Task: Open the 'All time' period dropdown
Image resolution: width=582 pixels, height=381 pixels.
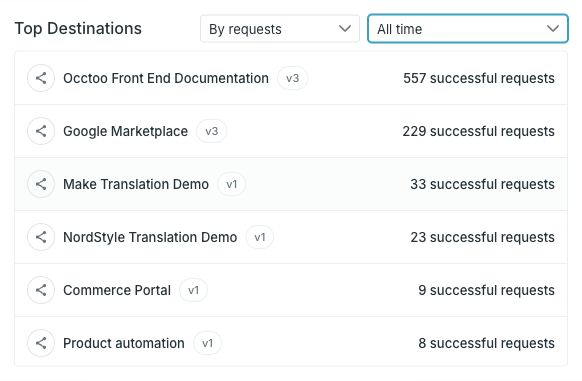Action: 468,29
